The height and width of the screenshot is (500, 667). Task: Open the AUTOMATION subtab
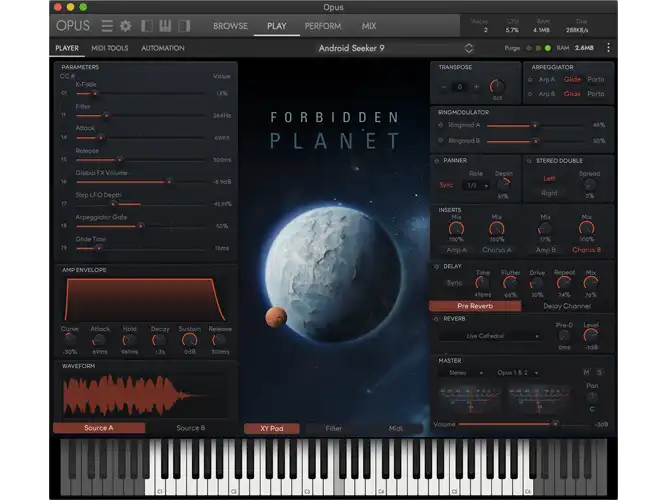[163, 48]
